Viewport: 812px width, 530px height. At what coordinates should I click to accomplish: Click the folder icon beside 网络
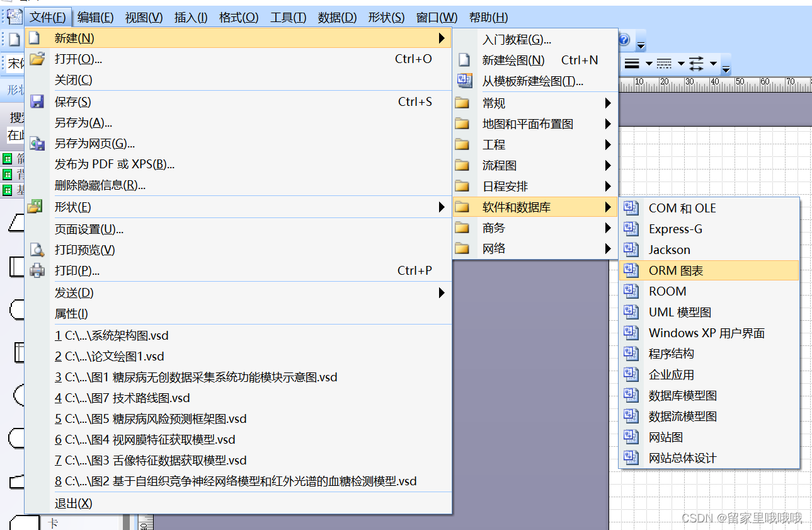click(x=463, y=248)
